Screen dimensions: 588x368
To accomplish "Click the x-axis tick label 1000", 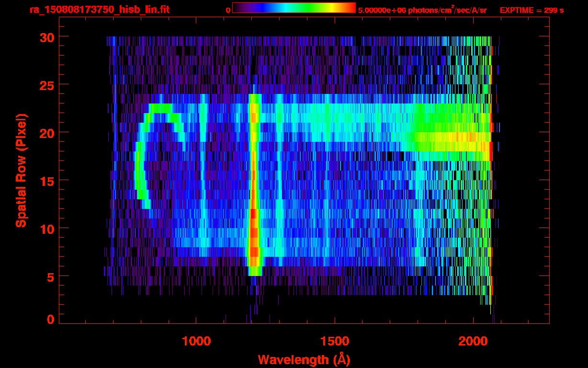I will tap(196, 341).
